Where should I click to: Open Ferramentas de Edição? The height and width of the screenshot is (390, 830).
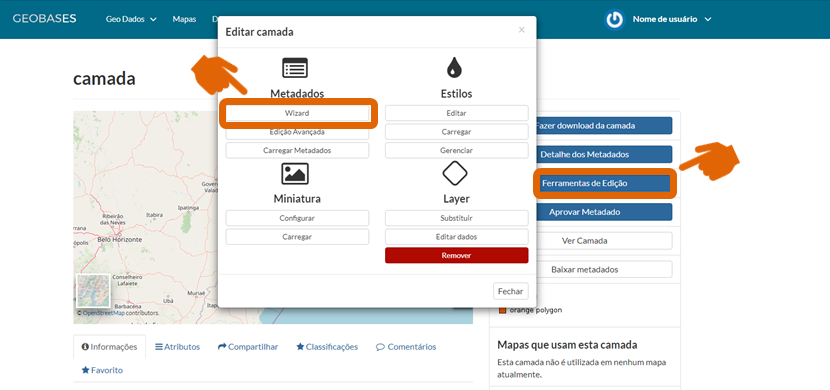[605, 183]
